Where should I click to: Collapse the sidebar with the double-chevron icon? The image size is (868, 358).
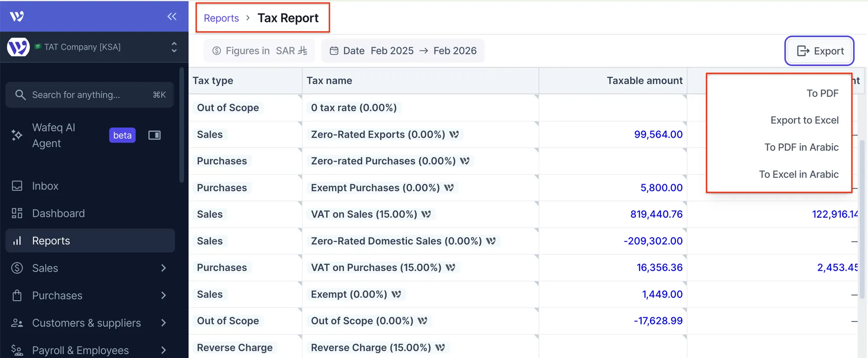click(172, 17)
